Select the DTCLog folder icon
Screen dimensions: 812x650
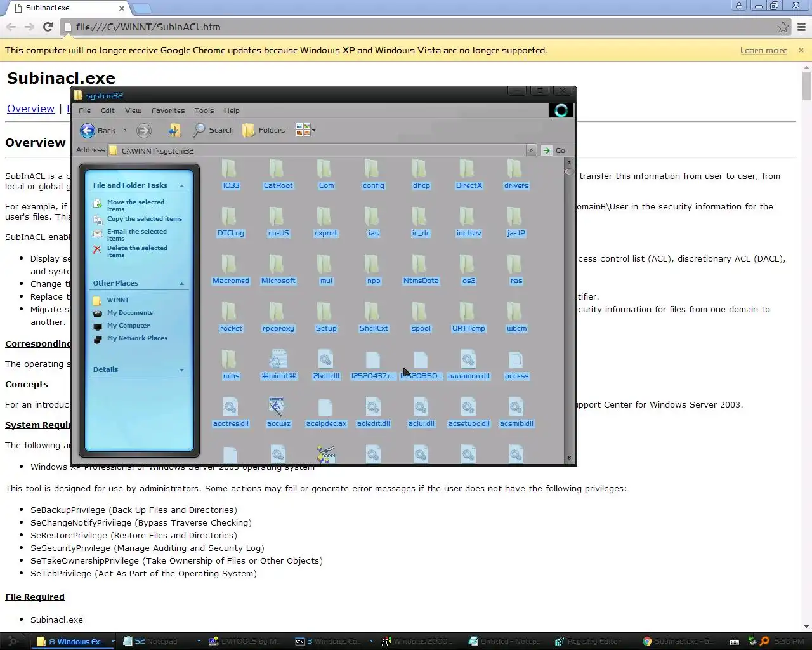pos(230,216)
